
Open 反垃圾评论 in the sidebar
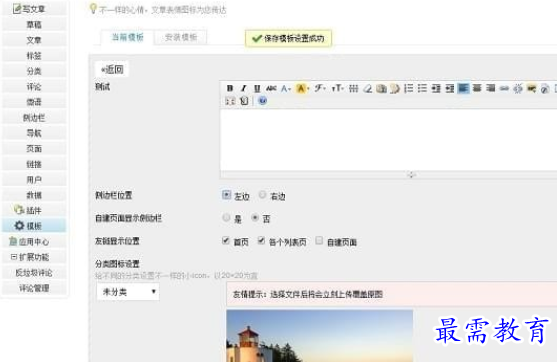click(34, 272)
